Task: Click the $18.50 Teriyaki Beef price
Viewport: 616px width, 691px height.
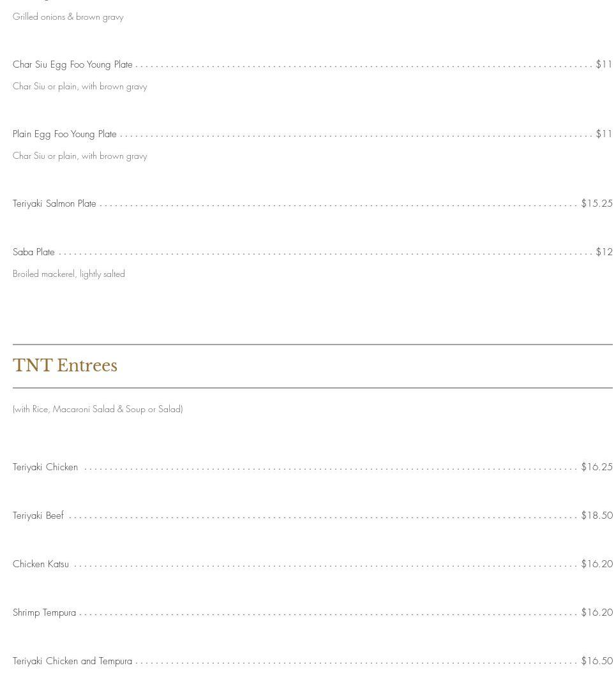Action: pyautogui.click(x=597, y=516)
